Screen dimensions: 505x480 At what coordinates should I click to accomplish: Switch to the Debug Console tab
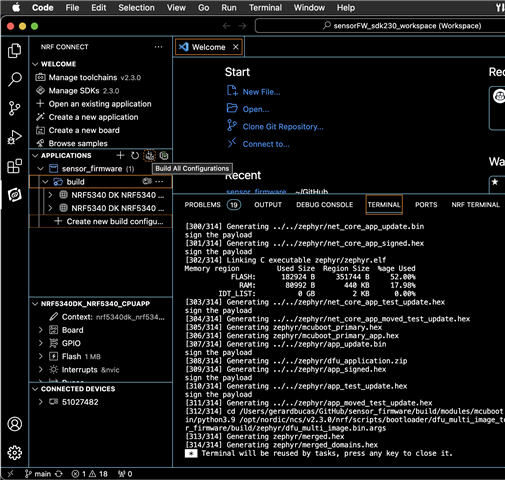point(324,205)
